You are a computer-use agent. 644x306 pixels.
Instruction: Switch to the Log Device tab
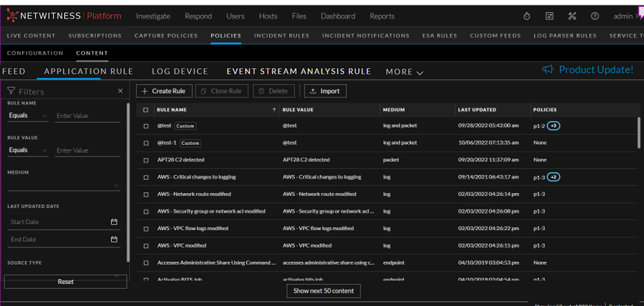pyautogui.click(x=179, y=71)
